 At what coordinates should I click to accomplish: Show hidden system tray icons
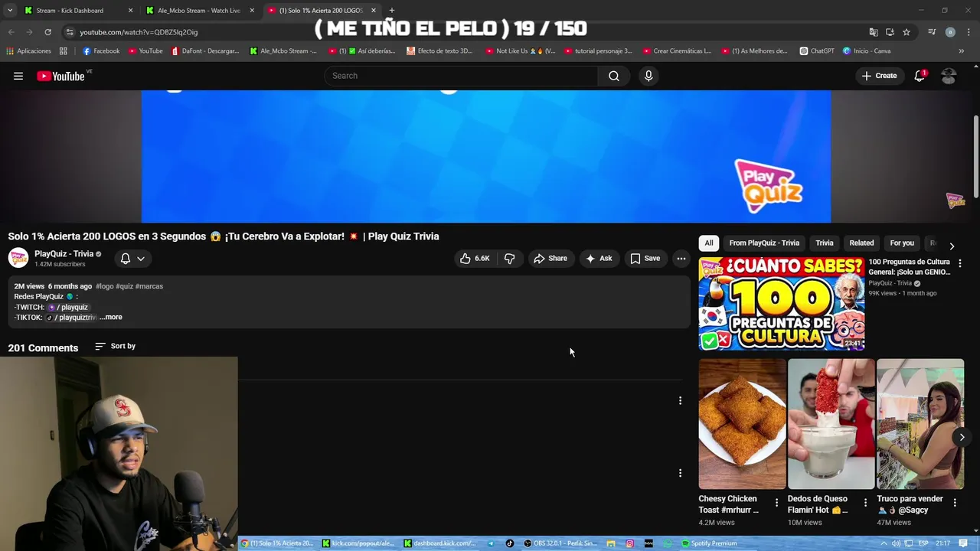pyautogui.click(x=885, y=543)
